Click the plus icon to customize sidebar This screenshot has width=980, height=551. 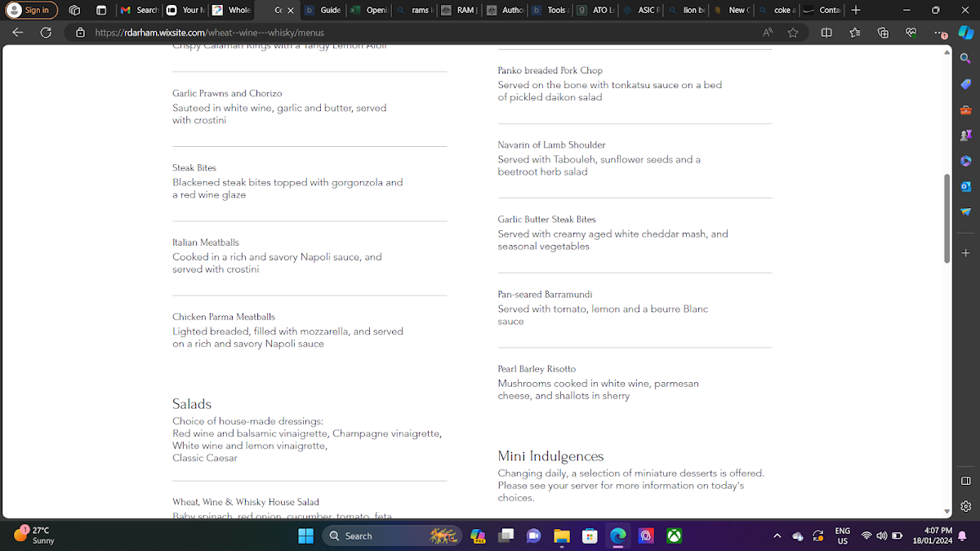tap(965, 253)
